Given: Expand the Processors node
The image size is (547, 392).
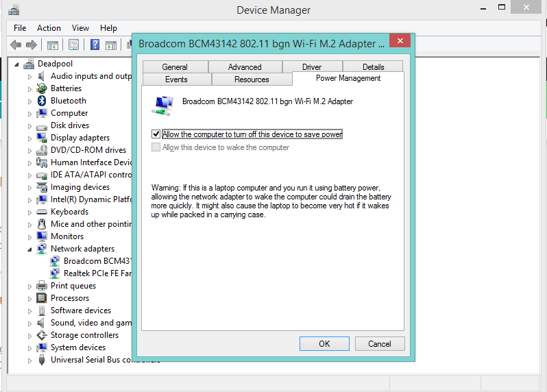Looking at the screenshot, I should click(x=29, y=299).
